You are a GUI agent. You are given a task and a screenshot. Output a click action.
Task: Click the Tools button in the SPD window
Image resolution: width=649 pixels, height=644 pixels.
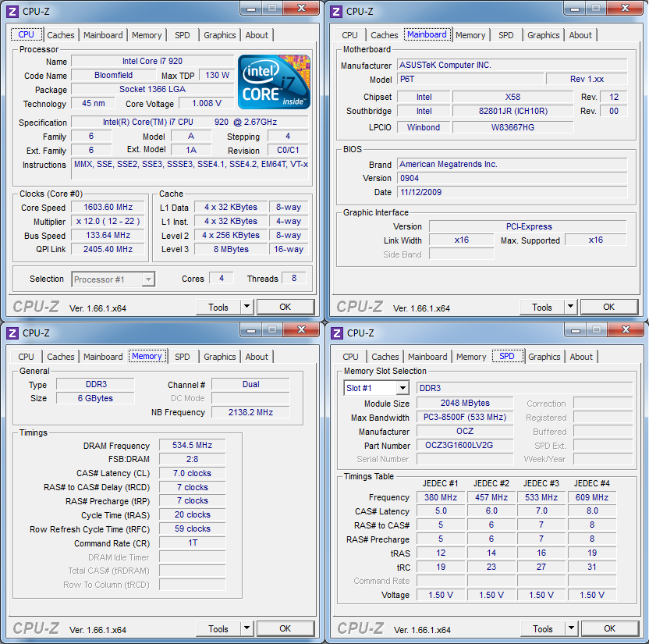coord(543,628)
